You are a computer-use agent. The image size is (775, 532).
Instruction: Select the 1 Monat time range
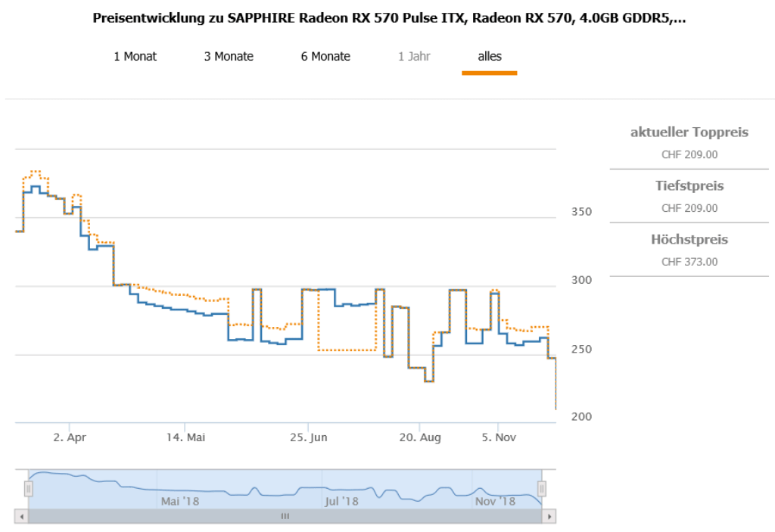coord(135,57)
